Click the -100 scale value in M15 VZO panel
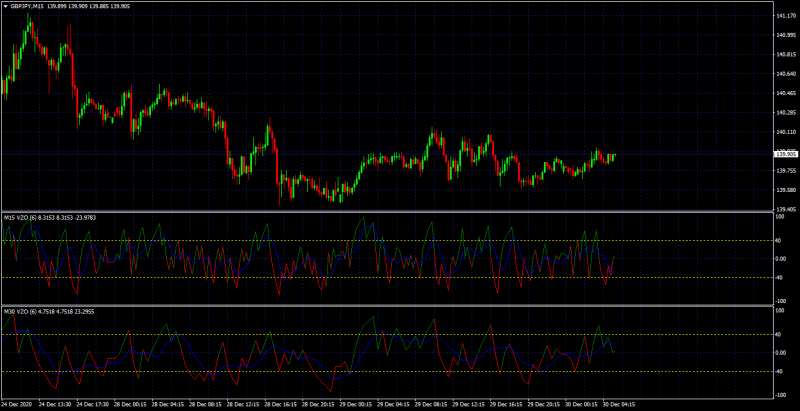Screen dimensions: 800x411 point(781,301)
